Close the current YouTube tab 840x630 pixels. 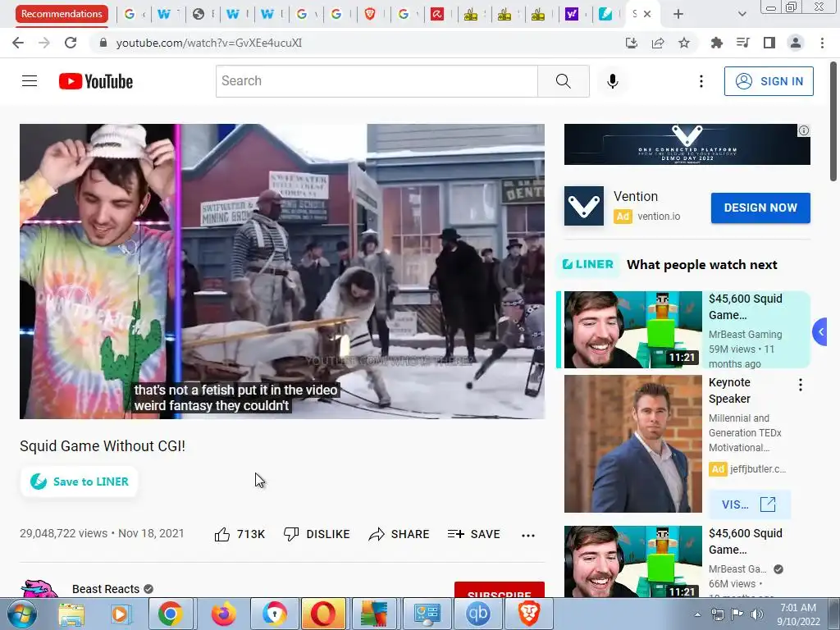(x=647, y=14)
